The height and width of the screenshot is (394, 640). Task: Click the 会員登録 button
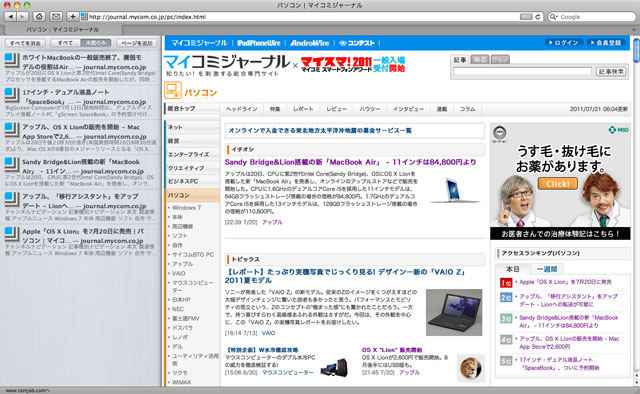[606, 42]
